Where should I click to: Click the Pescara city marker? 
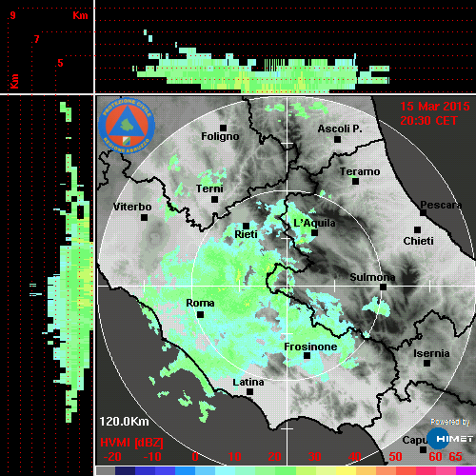coord(423,213)
